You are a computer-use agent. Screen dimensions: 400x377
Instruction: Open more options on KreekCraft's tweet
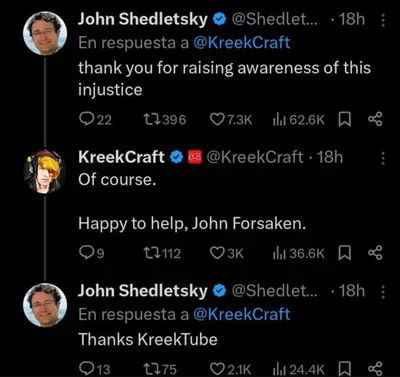point(383,158)
